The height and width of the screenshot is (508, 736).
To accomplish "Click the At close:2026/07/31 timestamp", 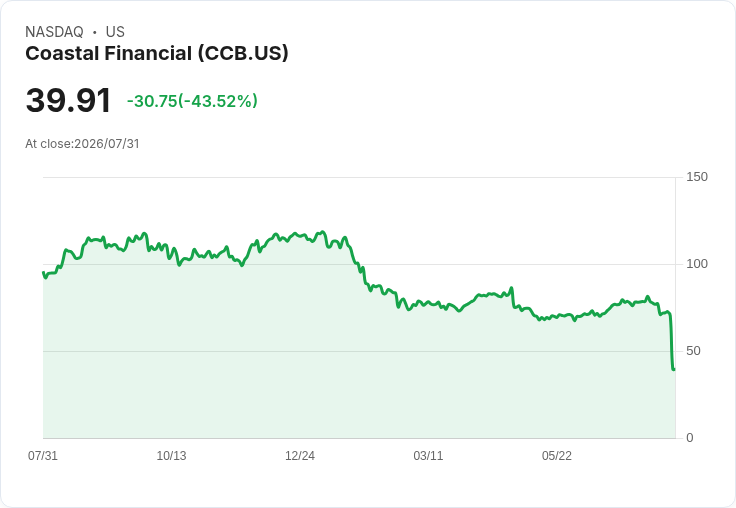I will click(82, 144).
